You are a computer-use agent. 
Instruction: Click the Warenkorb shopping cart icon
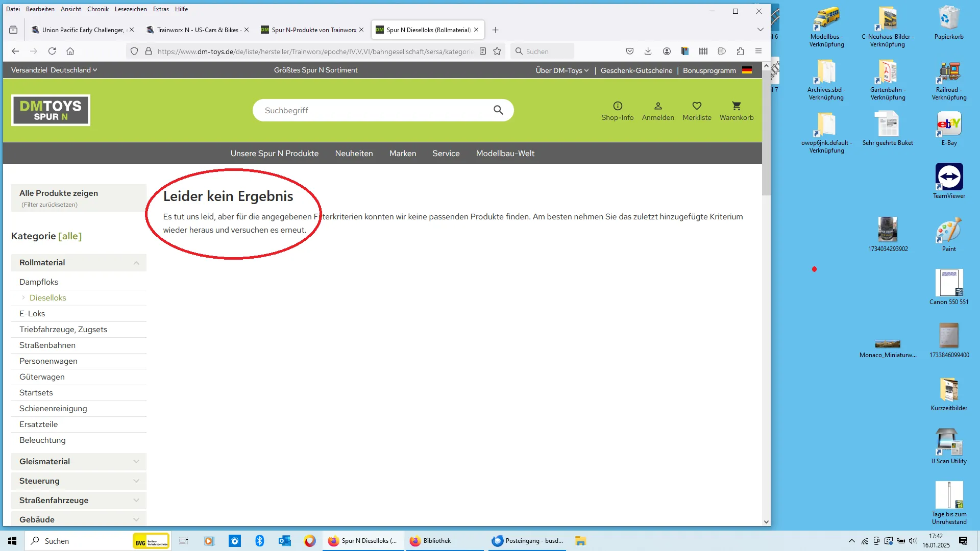click(x=736, y=106)
